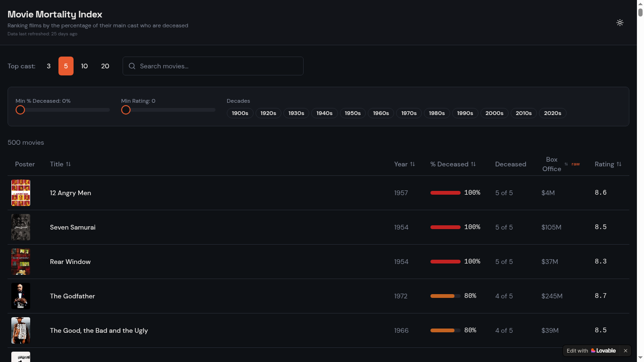Select the 12 Angry Men title
The height and width of the screenshot is (362, 644).
pos(71,193)
